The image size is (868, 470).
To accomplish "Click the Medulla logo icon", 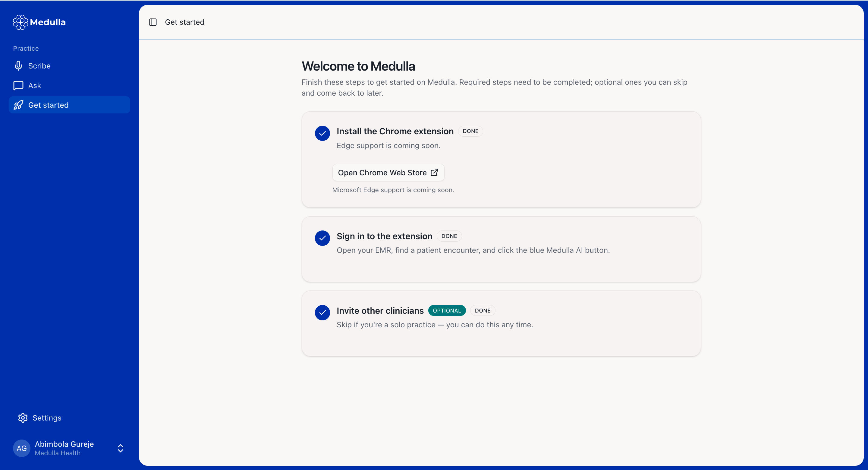I will click(20, 22).
